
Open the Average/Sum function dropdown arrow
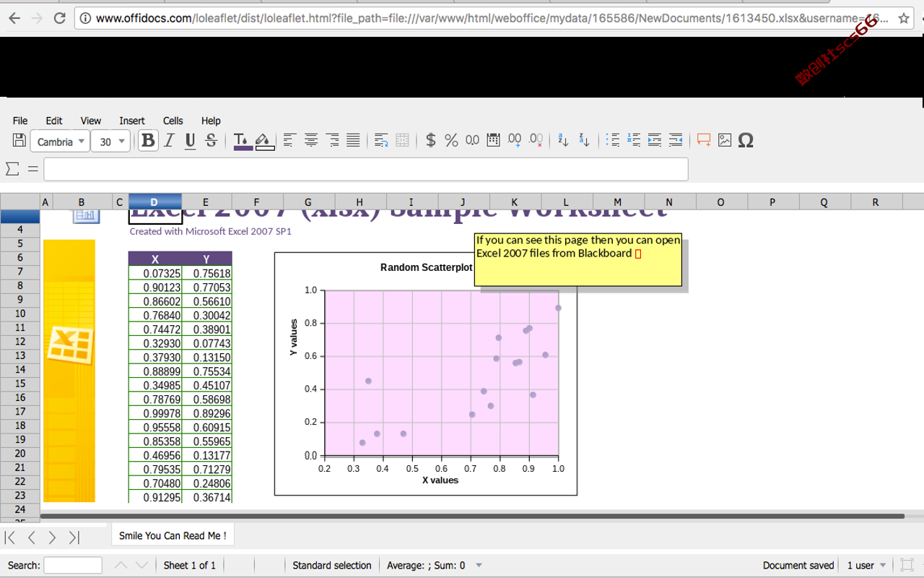click(479, 565)
